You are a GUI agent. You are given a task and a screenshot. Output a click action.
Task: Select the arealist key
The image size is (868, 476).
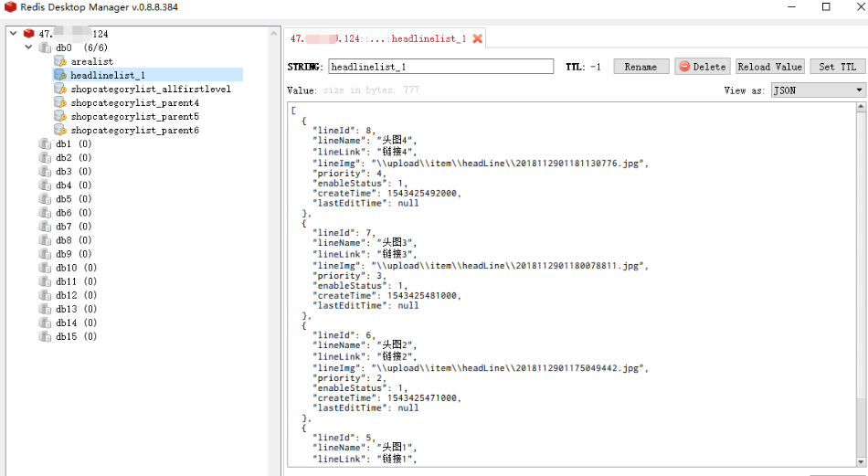click(92, 61)
